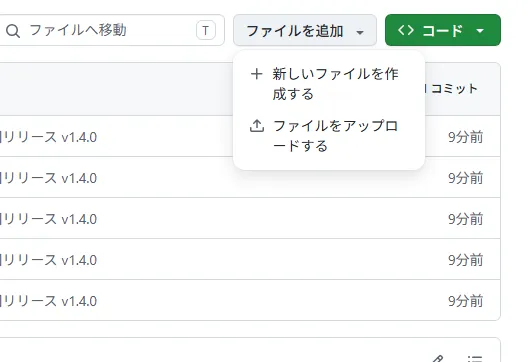532x362 pixels.
Task: Click the angle-brackets code icon
Action: click(406, 30)
